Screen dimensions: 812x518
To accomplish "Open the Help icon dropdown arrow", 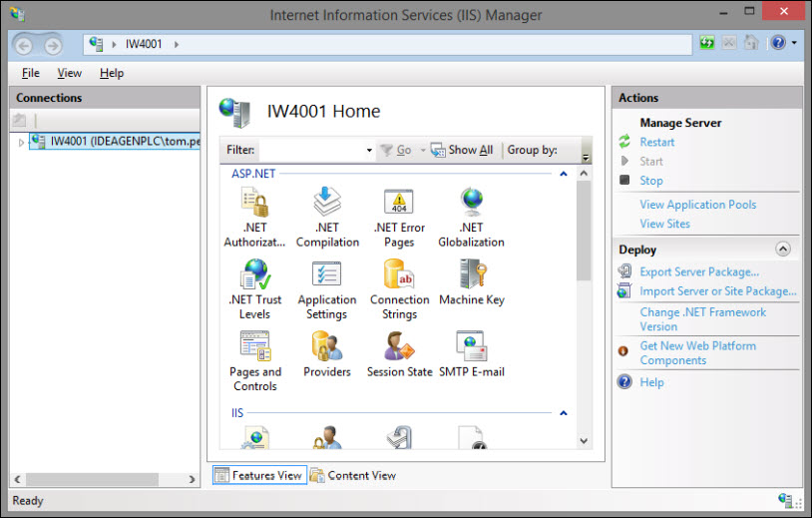I will click(x=794, y=43).
